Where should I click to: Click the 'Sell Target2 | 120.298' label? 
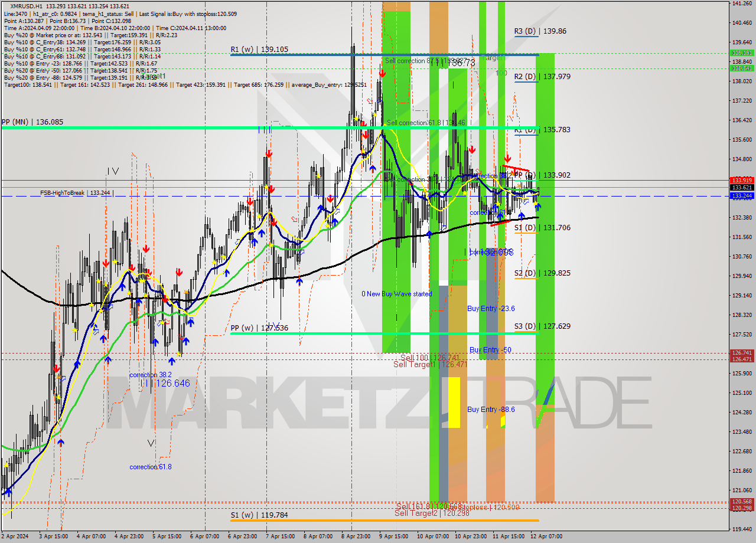click(x=431, y=513)
